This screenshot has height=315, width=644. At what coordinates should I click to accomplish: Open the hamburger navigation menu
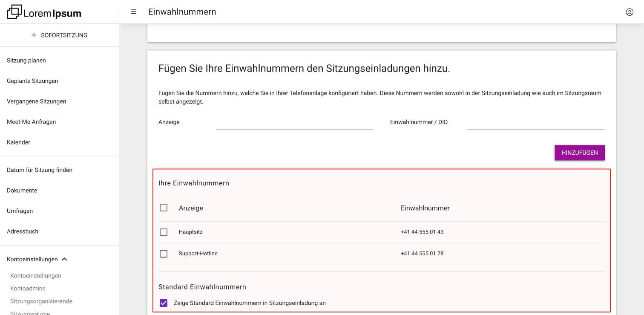pos(134,12)
